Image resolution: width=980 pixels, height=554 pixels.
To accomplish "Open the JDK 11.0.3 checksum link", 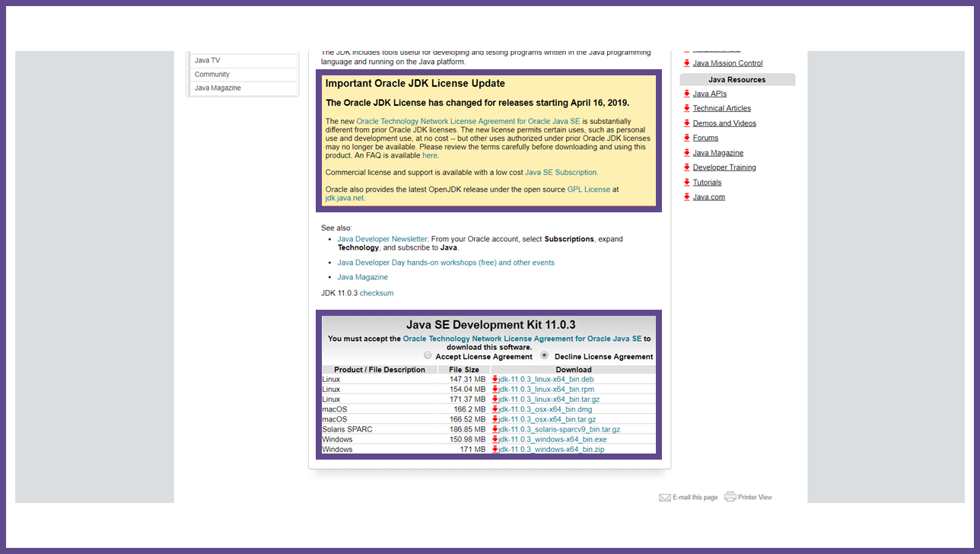I will [x=377, y=293].
